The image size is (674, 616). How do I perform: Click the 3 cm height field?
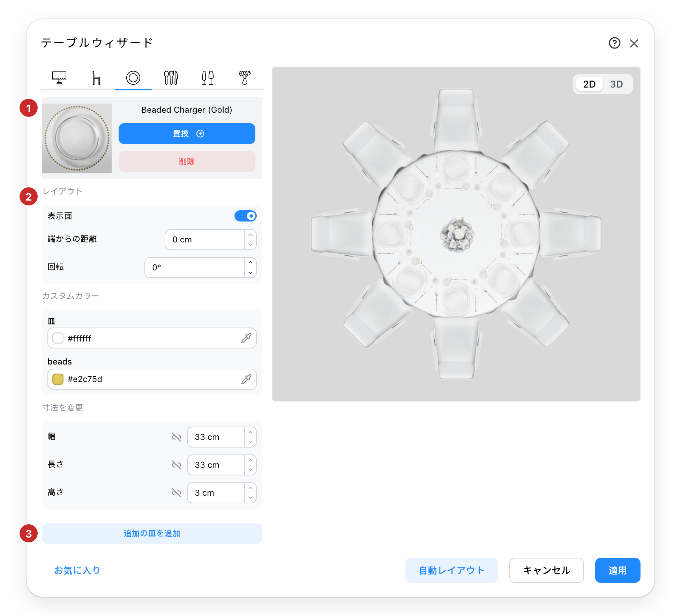[216, 493]
